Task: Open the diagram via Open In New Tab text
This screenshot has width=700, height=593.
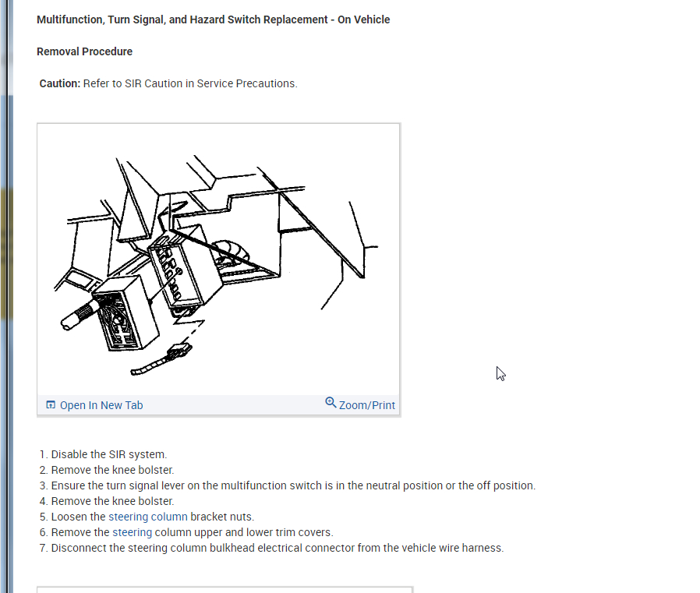Action: point(101,405)
